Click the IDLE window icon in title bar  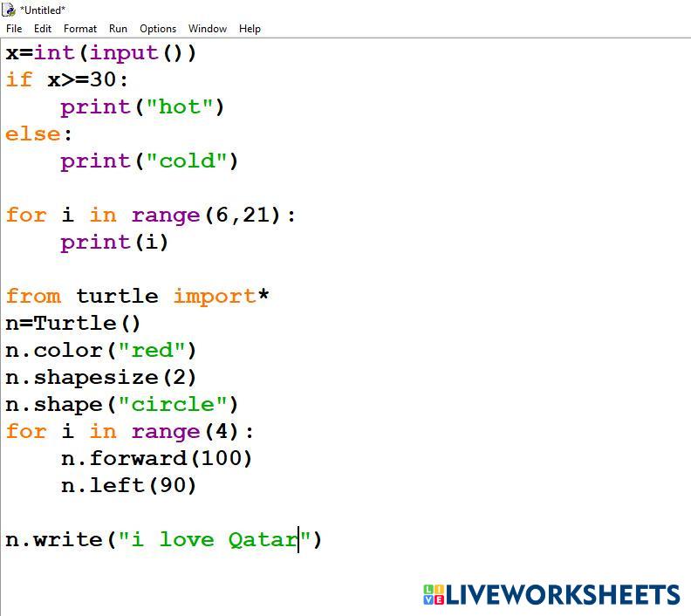click(9, 10)
